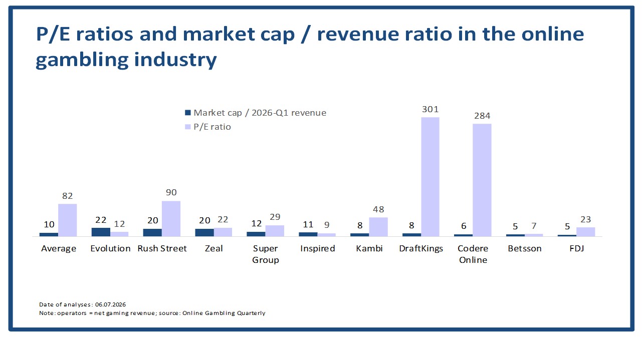This screenshot has width=644, height=337.
Task: Click the Kambi P/E ratio bar
Action: (378, 227)
